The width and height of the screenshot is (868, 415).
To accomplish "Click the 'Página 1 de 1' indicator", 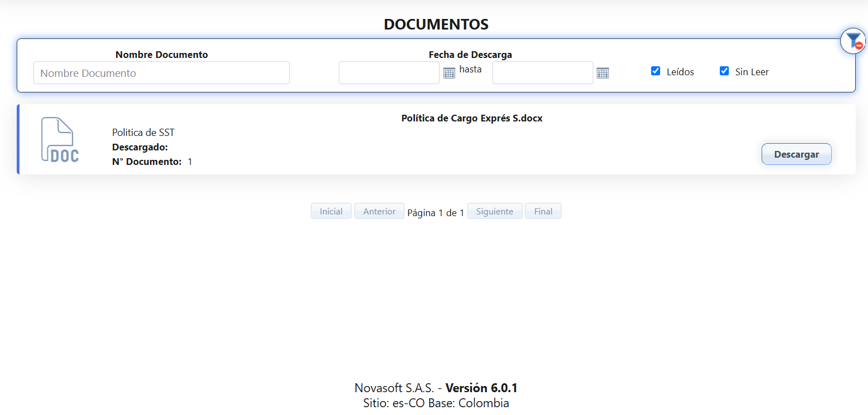I will point(436,213).
